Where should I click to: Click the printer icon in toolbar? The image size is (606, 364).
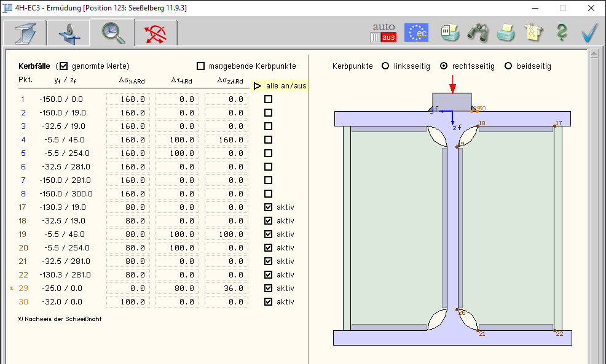[506, 33]
